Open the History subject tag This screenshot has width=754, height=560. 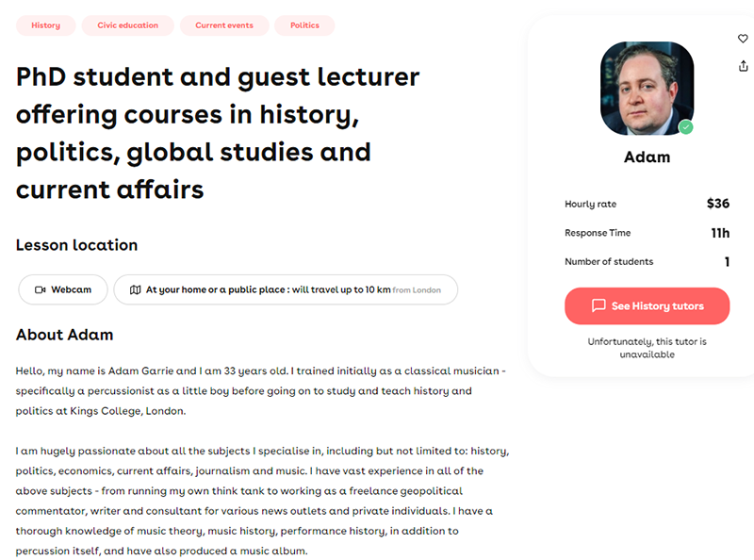(x=45, y=25)
